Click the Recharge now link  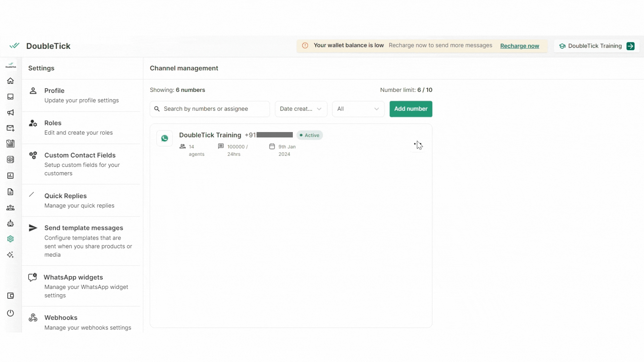pyautogui.click(x=519, y=46)
